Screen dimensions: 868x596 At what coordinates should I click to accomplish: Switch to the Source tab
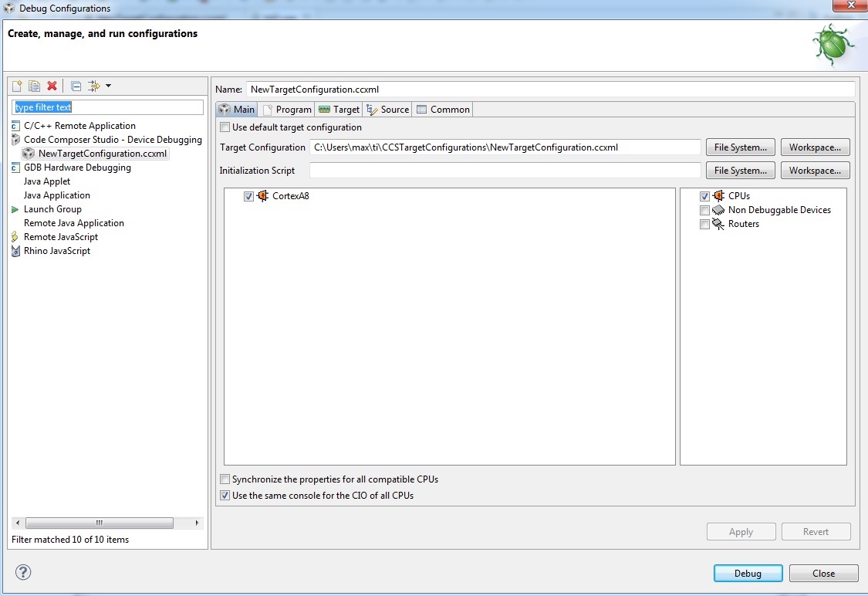387,109
